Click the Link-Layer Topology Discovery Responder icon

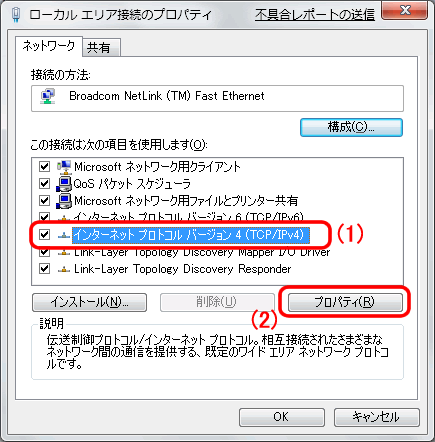point(64,269)
